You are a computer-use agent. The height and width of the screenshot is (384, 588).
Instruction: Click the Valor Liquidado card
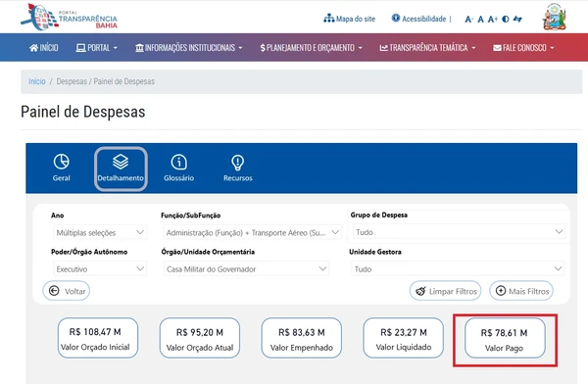tap(404, 338)
